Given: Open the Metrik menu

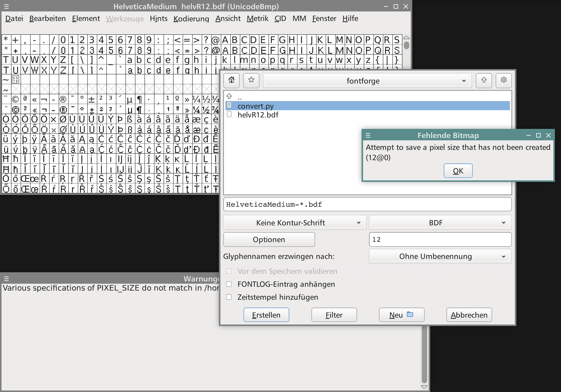Looking at the screenshot, I should pyautogui.click(x=257, y=18).
